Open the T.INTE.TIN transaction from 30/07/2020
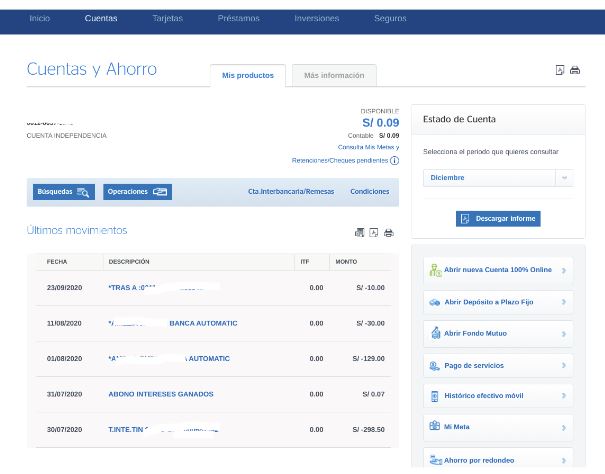The image size is (605, 474). [x=213, y=430]
